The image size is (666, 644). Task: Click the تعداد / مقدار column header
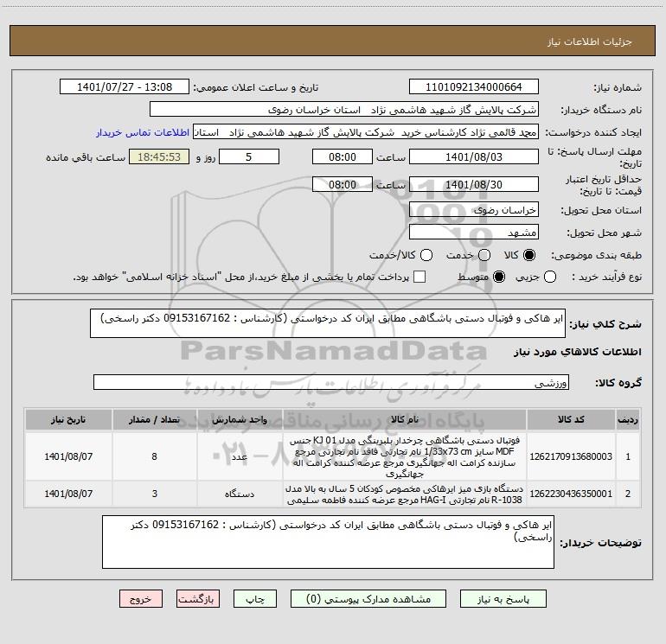pos(154,419)
